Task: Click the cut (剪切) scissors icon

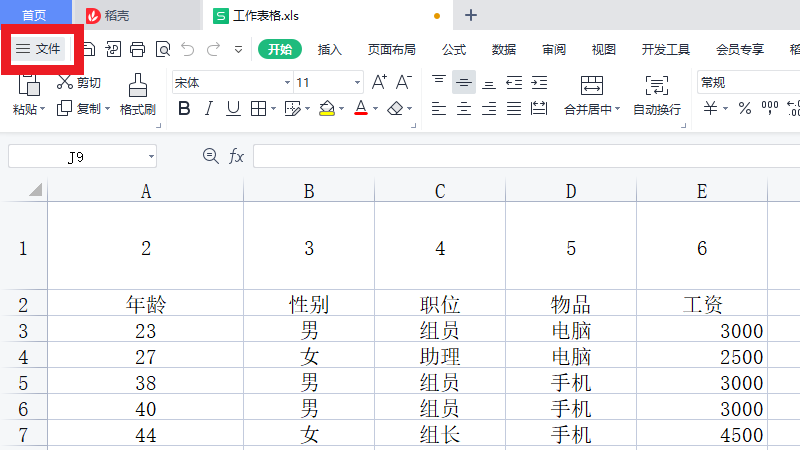Action: tap(65, 83)
